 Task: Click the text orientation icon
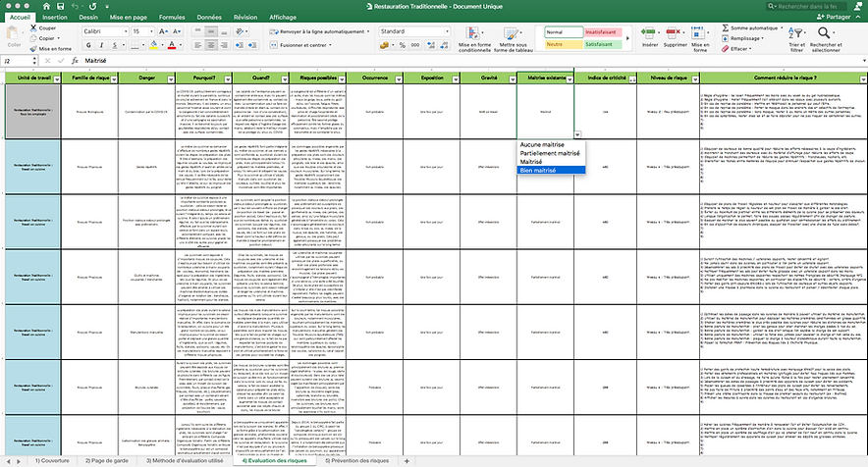point(240,31)
